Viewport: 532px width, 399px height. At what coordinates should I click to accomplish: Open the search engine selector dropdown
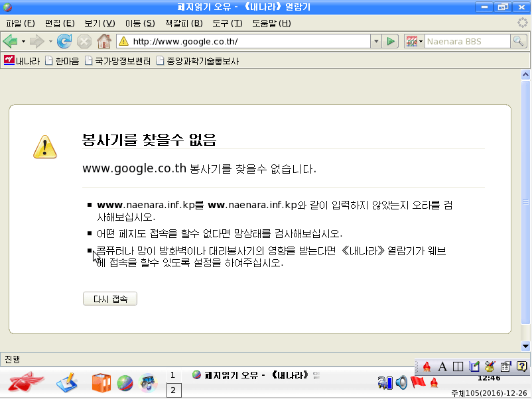tap(414, 41)
